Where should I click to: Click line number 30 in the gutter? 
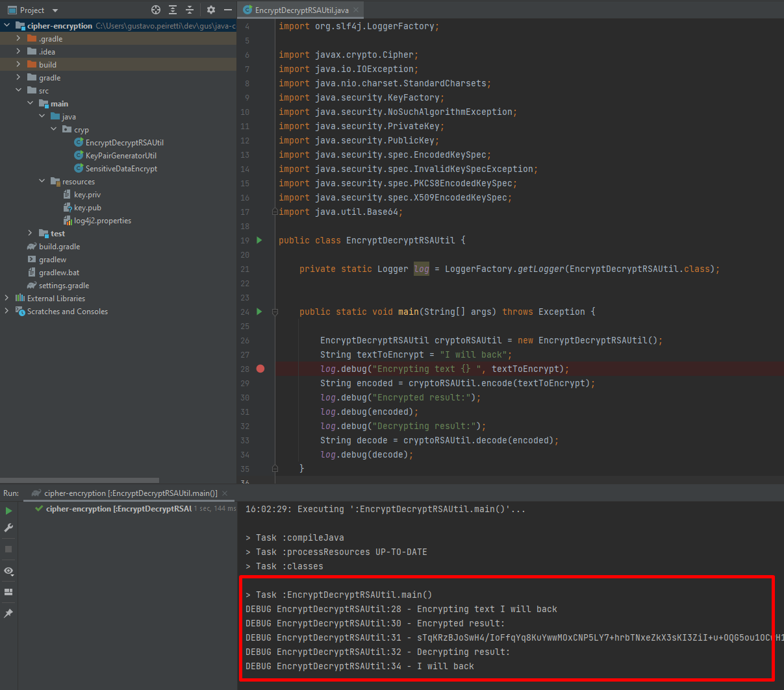[x=245, y=397]
